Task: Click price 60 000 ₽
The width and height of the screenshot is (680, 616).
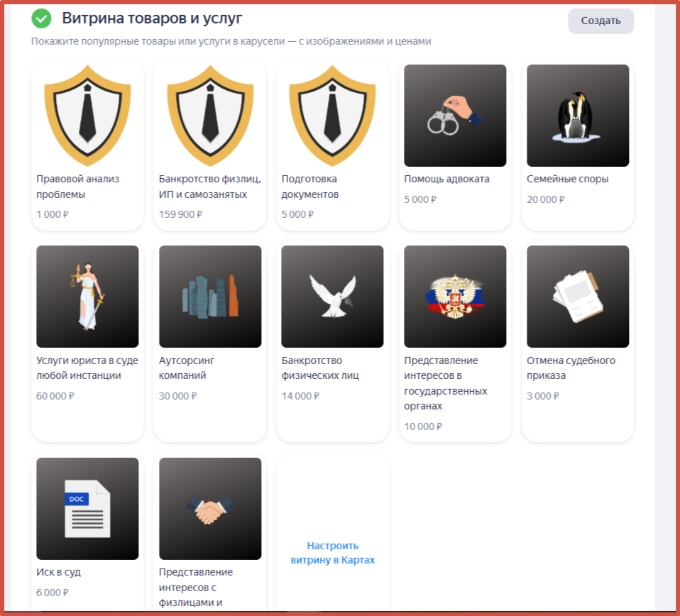Action: [55, 396]
